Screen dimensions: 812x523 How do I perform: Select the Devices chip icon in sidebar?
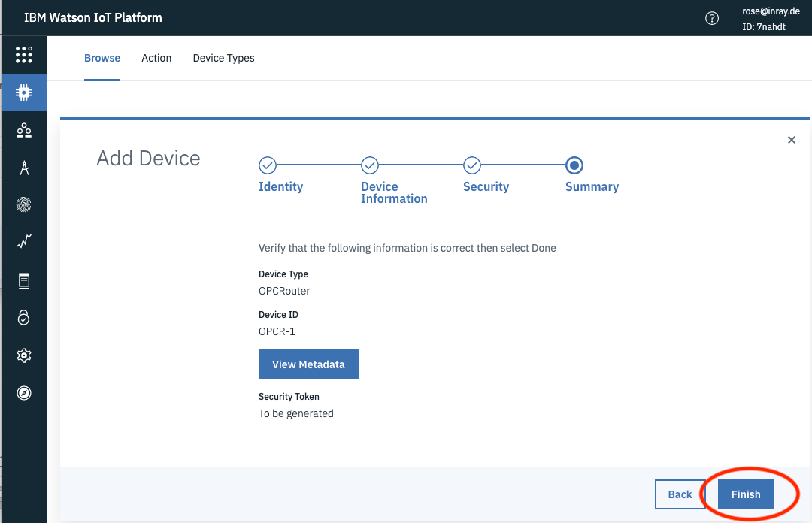24,92
